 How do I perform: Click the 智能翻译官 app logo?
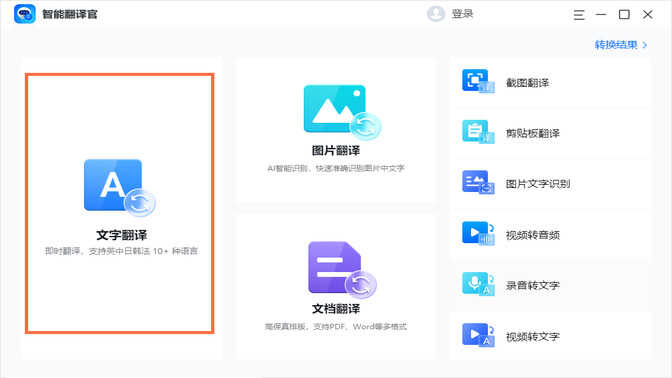pyautogui.click(x=24, y=14)
